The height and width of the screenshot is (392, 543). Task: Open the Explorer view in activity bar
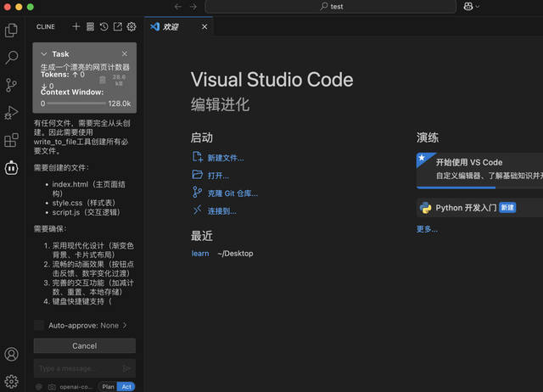point(12,31)
